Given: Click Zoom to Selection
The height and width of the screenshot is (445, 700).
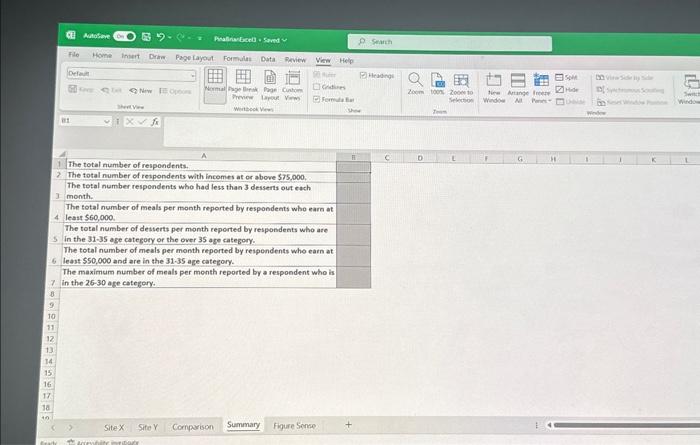Looking at the screenshot, I should point(461,88).
